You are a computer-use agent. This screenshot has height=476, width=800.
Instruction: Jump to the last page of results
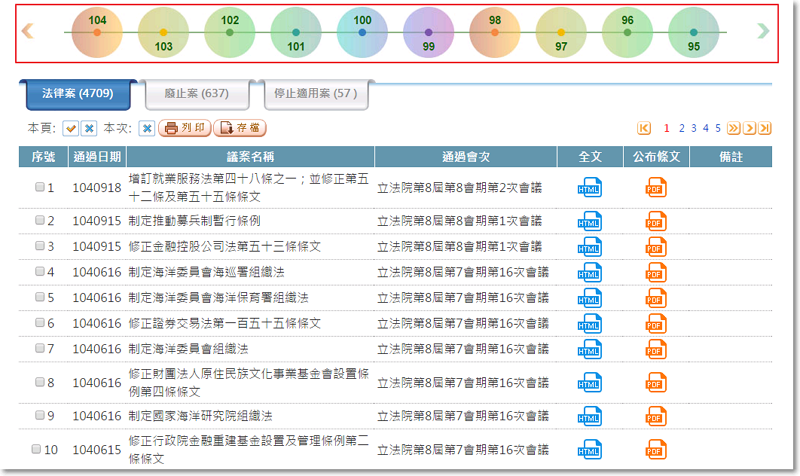coord(765,128)
